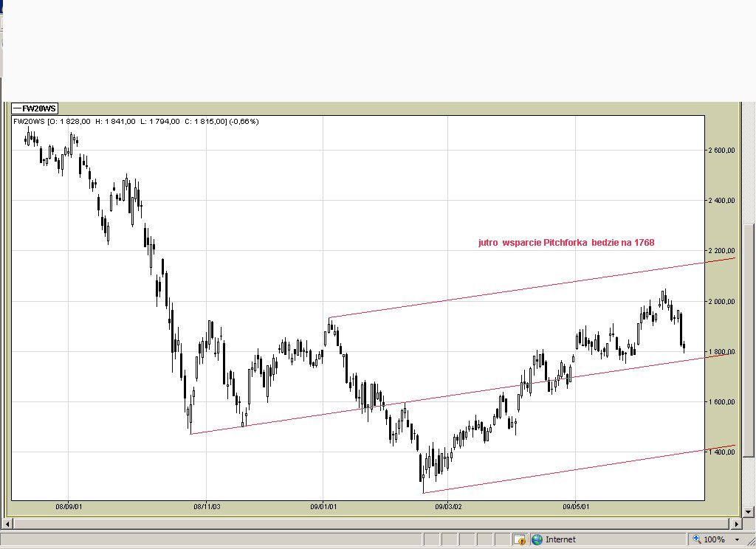The image size is (756, 549).
Task: Click the vertical scrollbar down arrow
Action: pyautogui.click(x=749, y=512)
